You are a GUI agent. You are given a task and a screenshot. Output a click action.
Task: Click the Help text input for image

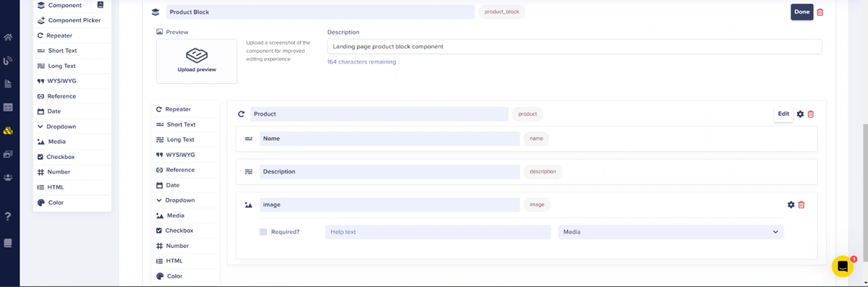coord(438,232)
